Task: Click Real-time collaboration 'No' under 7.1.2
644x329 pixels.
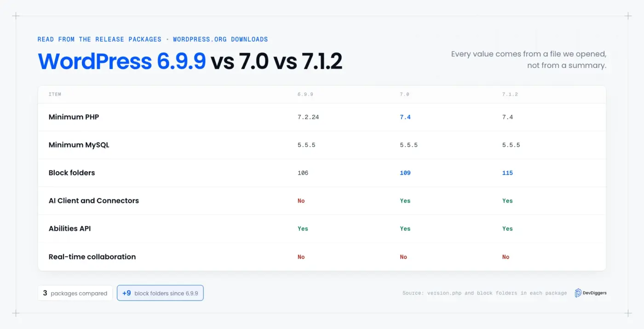Action: coord(506,257)
